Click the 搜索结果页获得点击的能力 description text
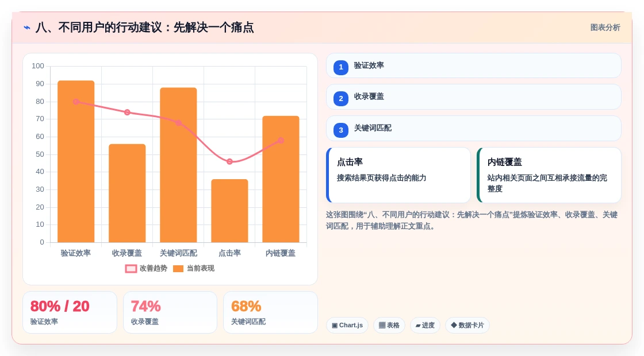 (382, 178)
